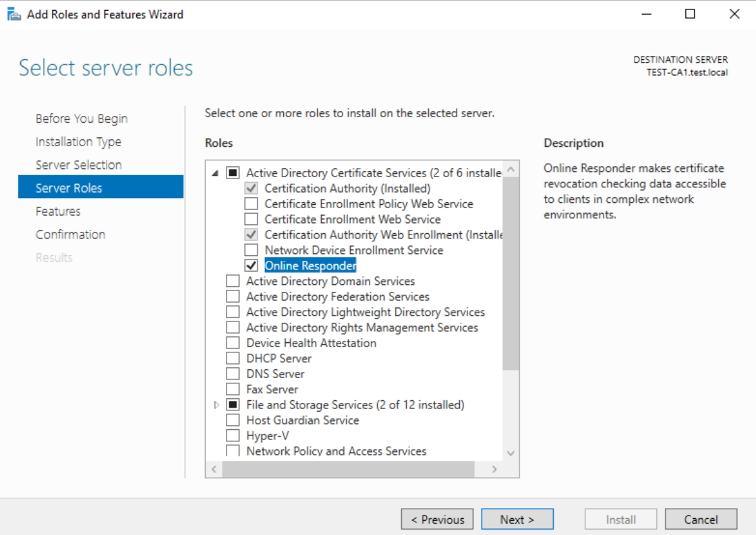Check Device Health Attestation role
The height and width of the screenshot is (535, 756).
[233, 342]
